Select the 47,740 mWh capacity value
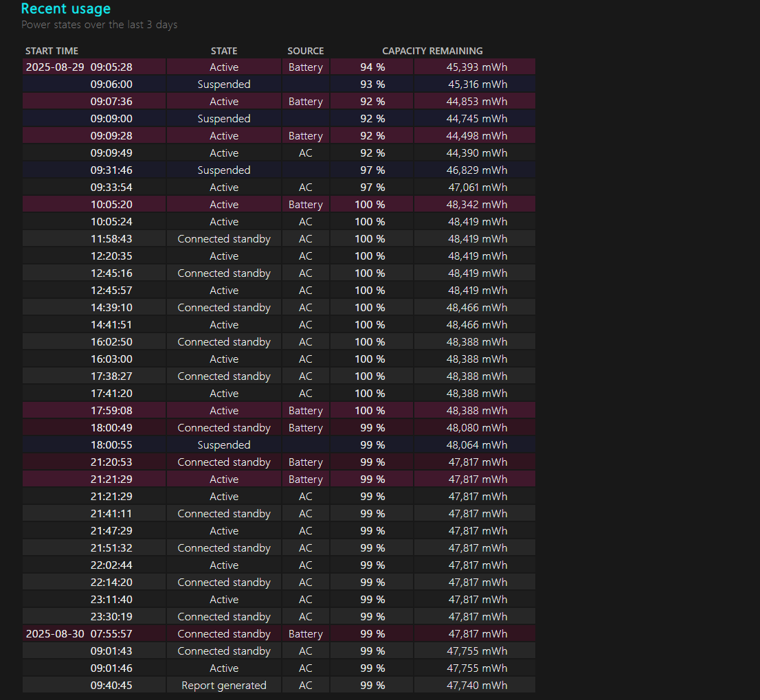 point(477,686)
